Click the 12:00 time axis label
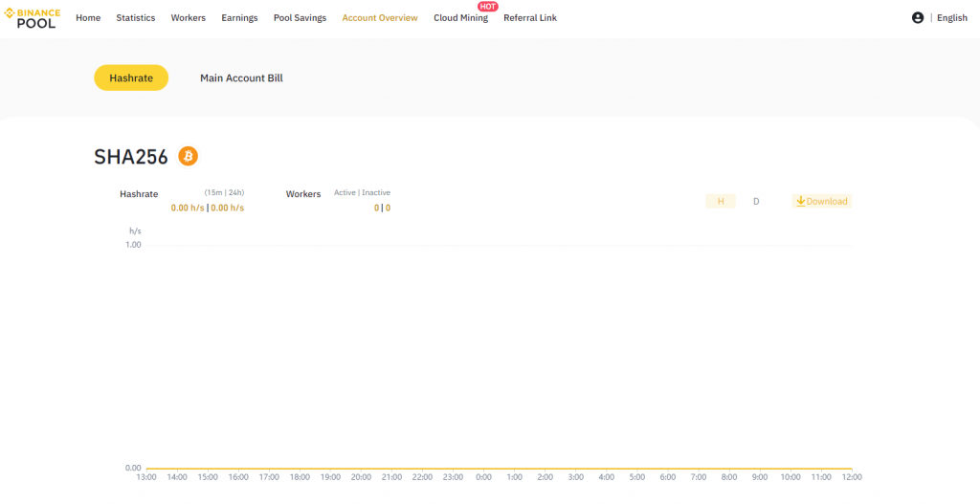Image resolution: width=980 pixels, height=504 pixels. click(852, 477)
